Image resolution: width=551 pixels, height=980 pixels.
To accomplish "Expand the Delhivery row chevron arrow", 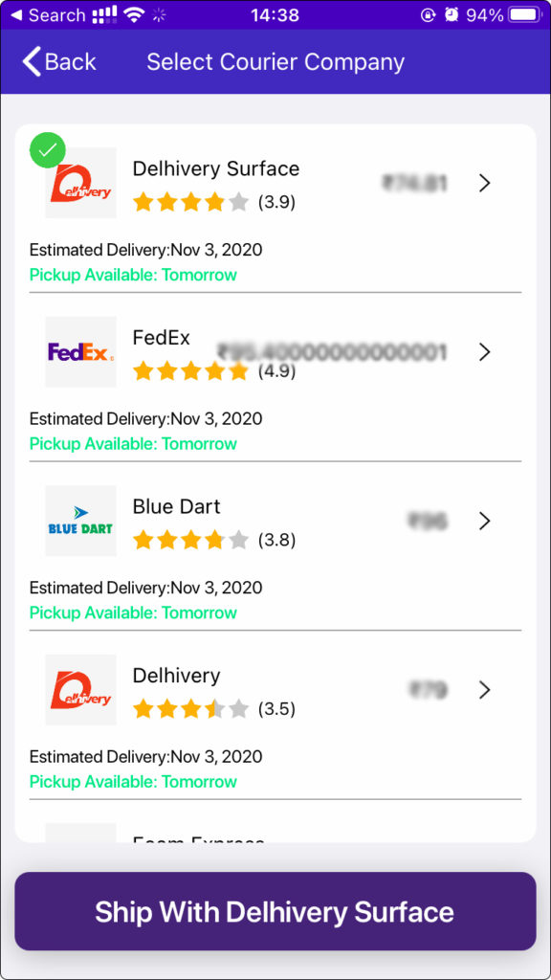I will [x=485, y=690].
